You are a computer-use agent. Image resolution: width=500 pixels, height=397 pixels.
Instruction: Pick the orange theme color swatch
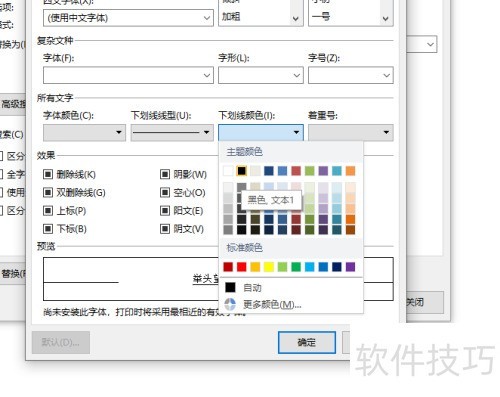click(x=350, y=171)
